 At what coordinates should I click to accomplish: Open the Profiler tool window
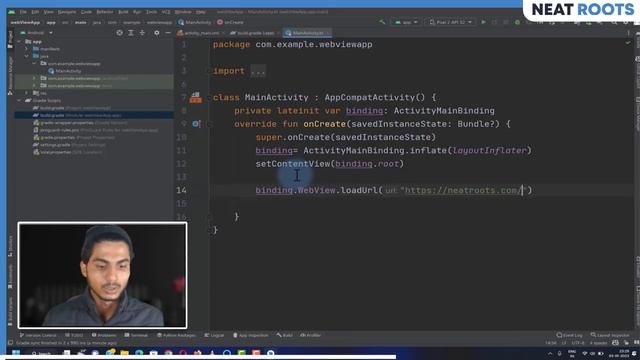[x=311, y=335]
